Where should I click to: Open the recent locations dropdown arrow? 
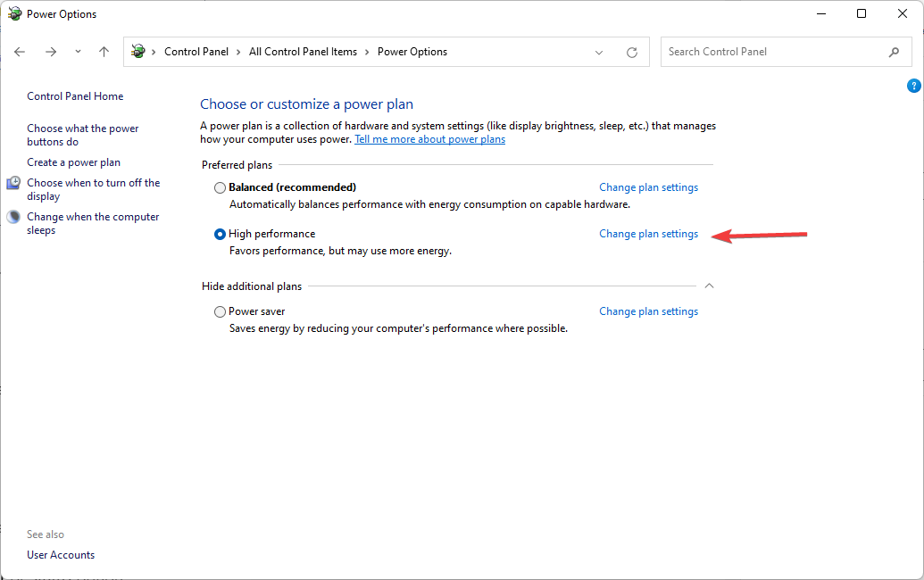pyautogui.click(x=79, y=52)
